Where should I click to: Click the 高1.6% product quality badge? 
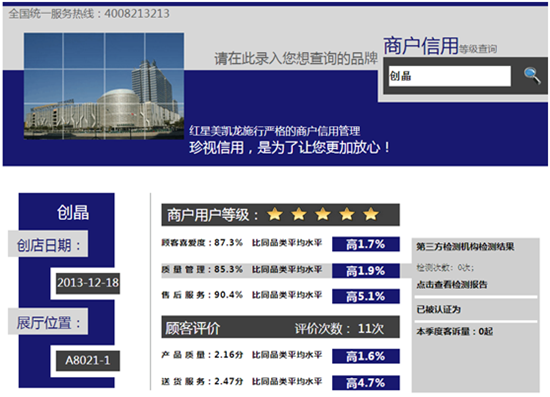coord(366,356)
